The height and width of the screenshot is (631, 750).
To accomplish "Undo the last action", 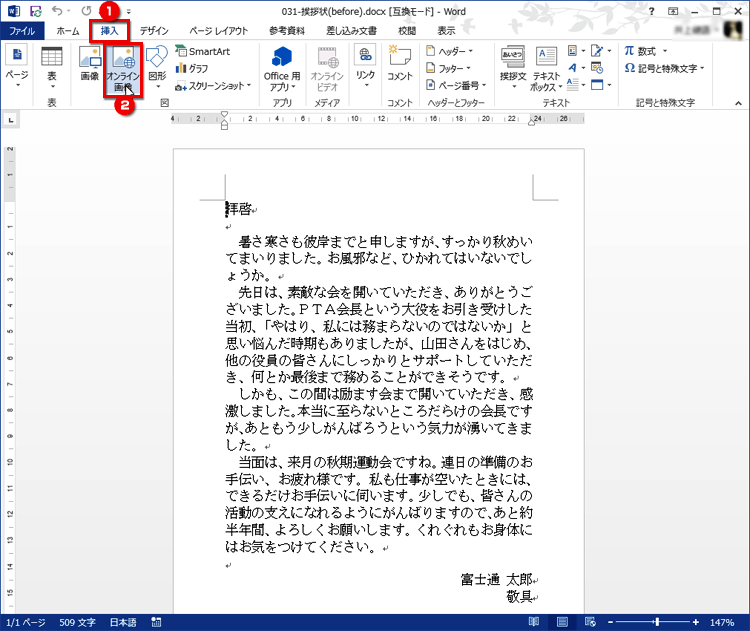I will (57, 11).
